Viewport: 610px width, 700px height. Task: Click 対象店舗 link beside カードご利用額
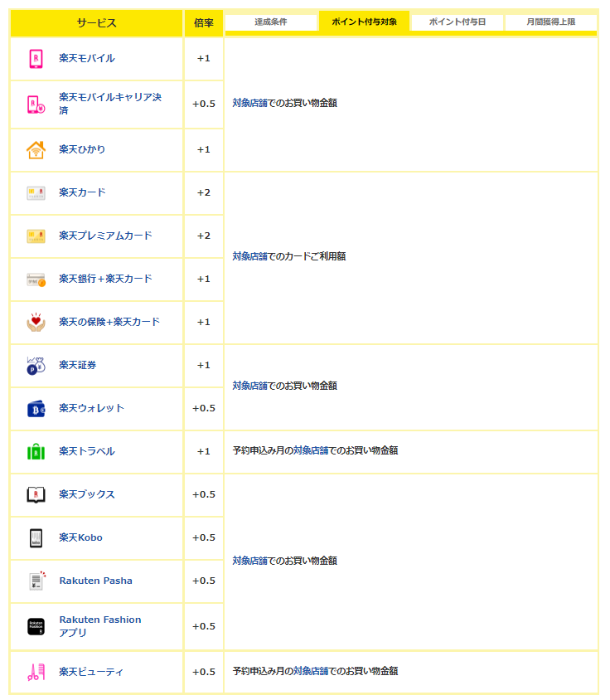point(250,257)
